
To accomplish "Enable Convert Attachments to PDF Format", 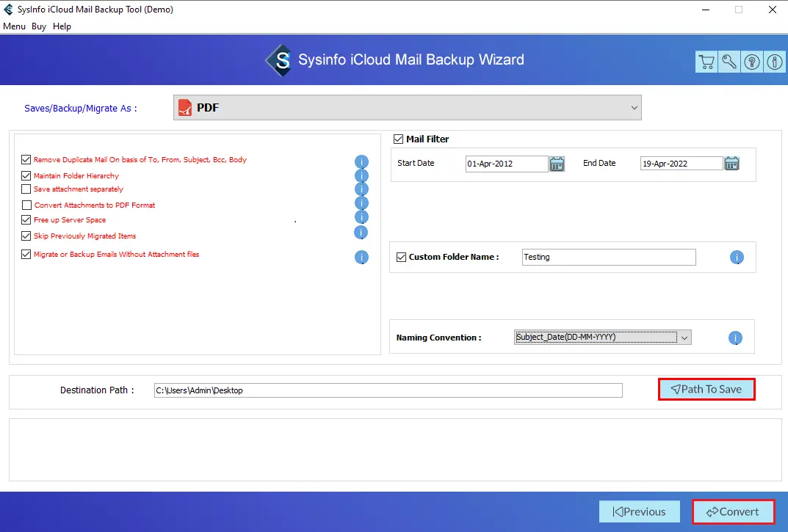I will (27, 205).
